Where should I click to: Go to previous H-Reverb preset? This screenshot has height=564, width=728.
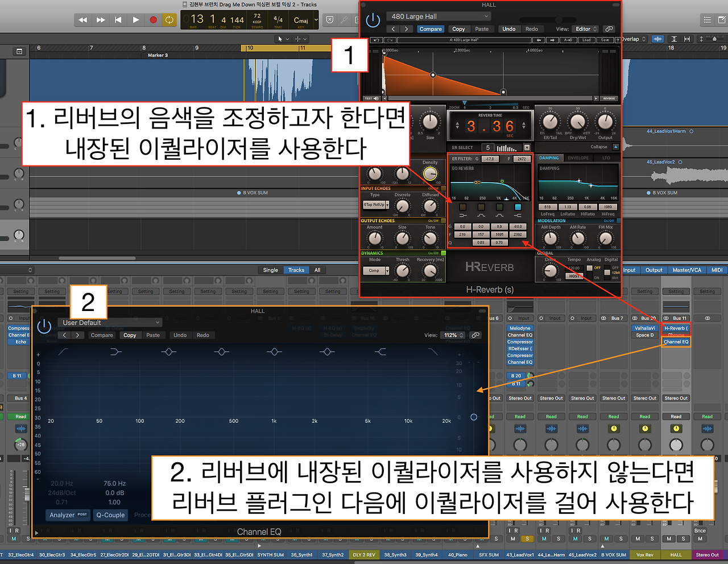click(394, 29)
